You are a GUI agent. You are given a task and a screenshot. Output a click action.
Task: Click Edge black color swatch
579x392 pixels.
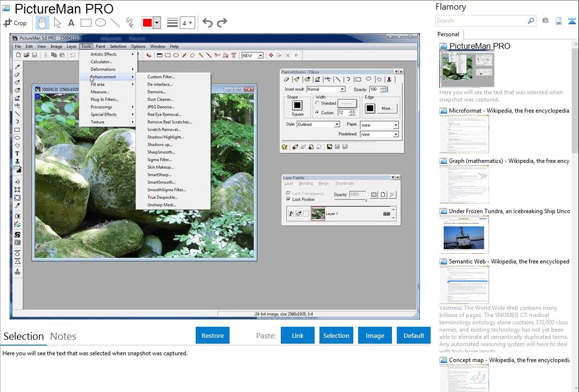point(370,108)
